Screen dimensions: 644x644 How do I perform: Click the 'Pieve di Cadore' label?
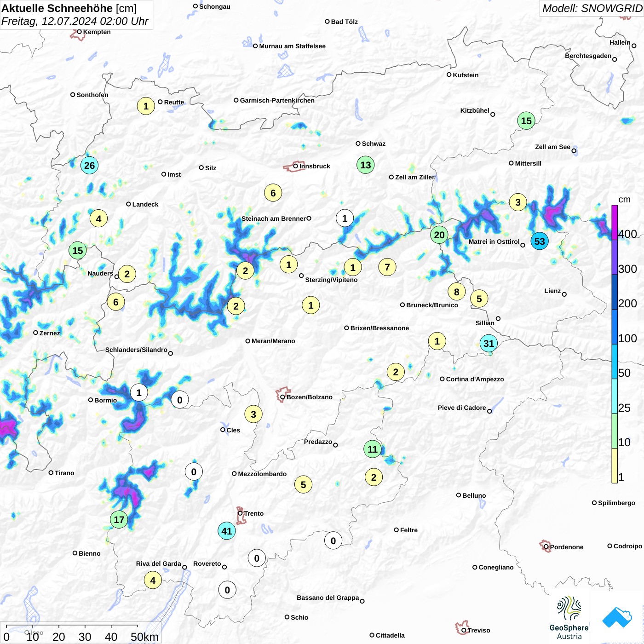(x=462, y=408)
